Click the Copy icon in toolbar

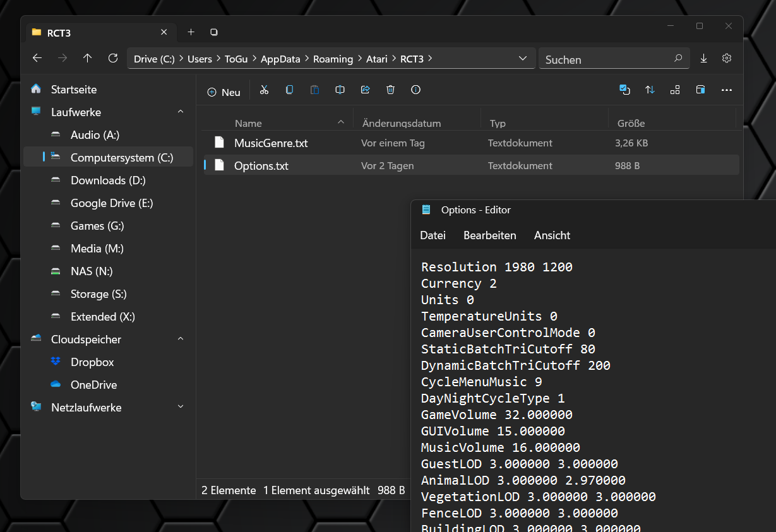pyautogui.click(x=289, y=90)
